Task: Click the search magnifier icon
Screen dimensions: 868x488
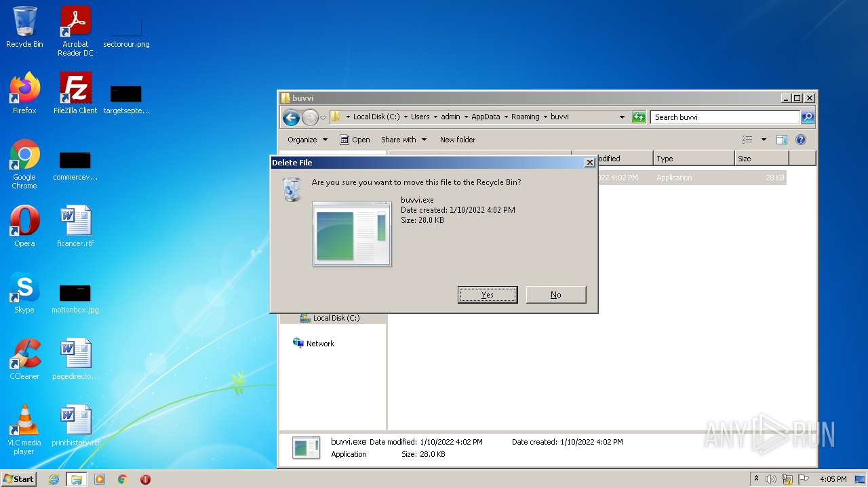Action: (x=808, y=117)
